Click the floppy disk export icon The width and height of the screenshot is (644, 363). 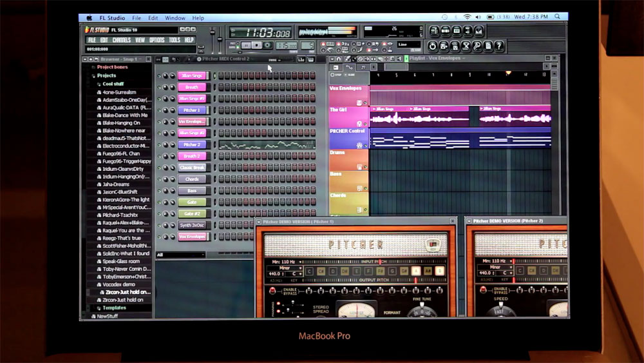coord(455,46)
